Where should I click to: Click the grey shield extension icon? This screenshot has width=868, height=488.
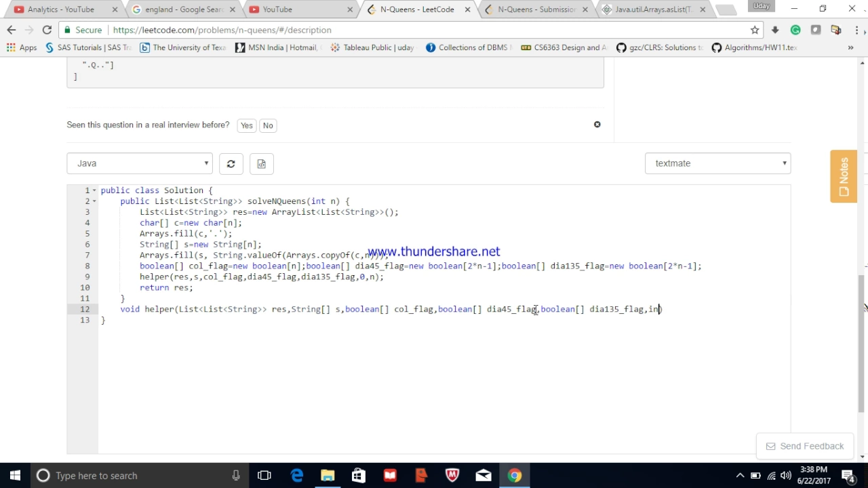(x=816, y=30)
